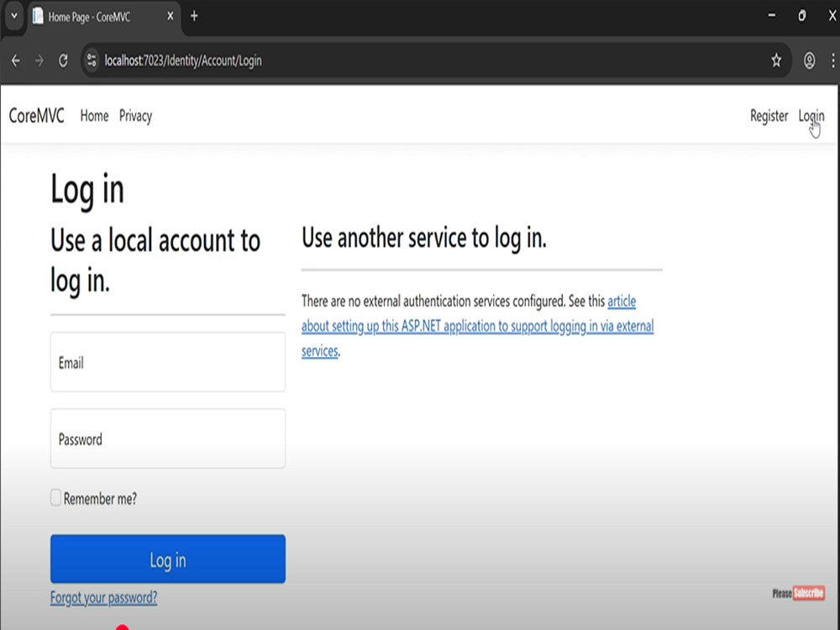Focus the Password input field
The height and width of the screenshot is (630, 840).
tap(168, 438)
